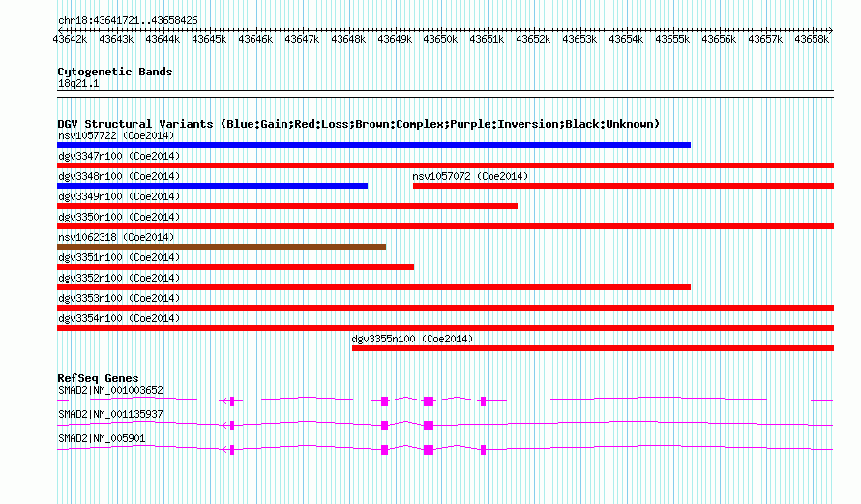Click the blue dgv3348n100 gain bar
Screen dimensions: 861x504
click(213, 186)
